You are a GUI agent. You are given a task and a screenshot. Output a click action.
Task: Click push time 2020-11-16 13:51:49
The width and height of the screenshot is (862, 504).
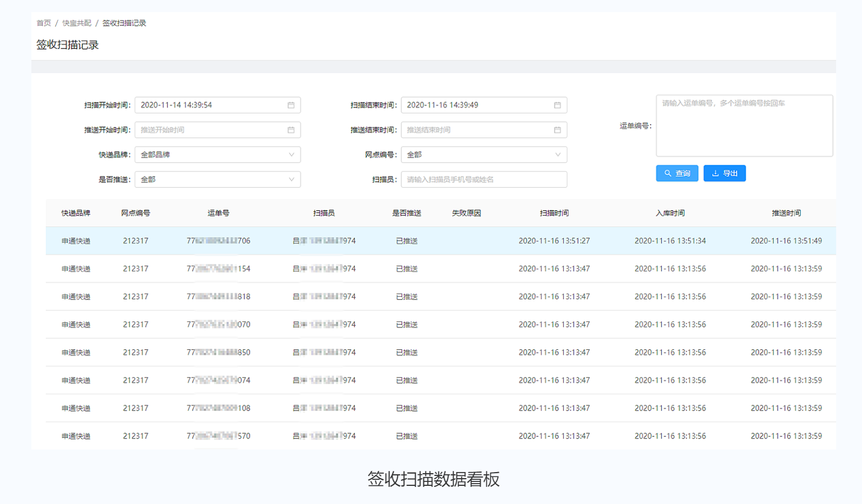pyautogui.click(x=786, y=241)
